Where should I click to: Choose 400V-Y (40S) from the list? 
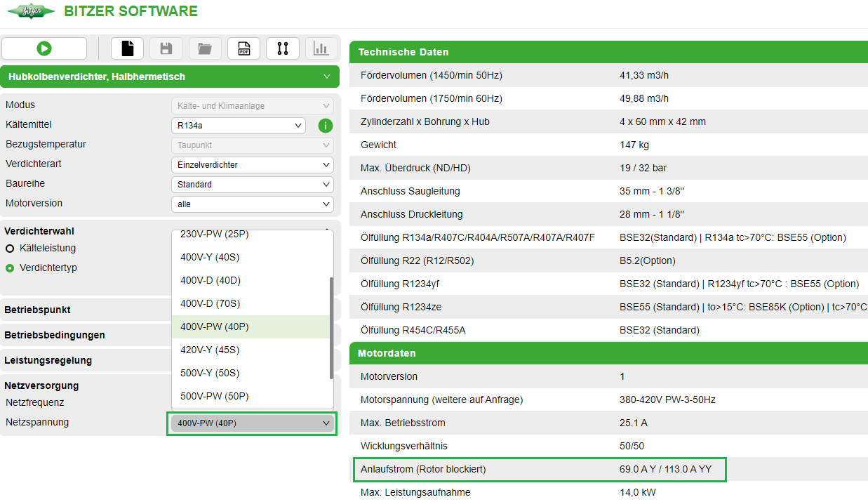(x=211, y=257)
